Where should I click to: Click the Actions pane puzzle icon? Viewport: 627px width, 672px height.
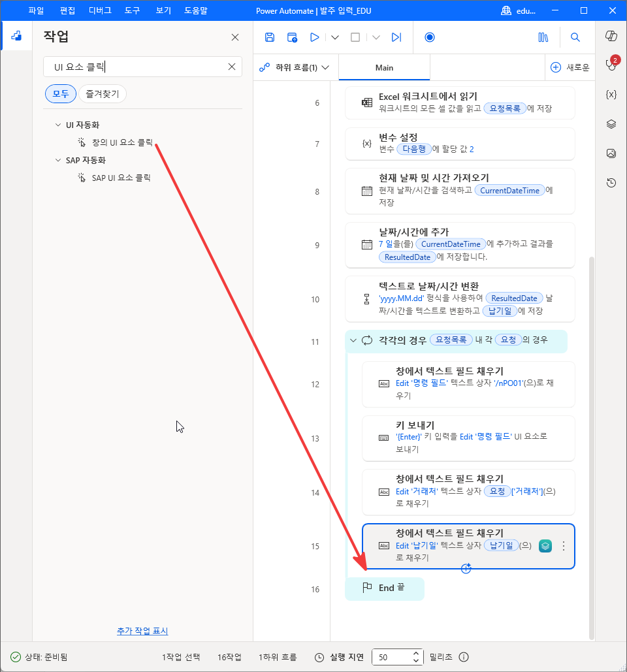[16, 36]
